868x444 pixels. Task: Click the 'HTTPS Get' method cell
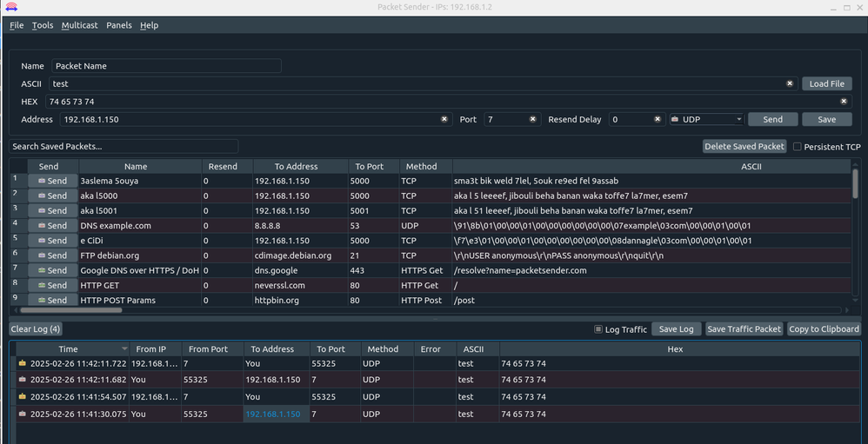click(x=425, y=270)
